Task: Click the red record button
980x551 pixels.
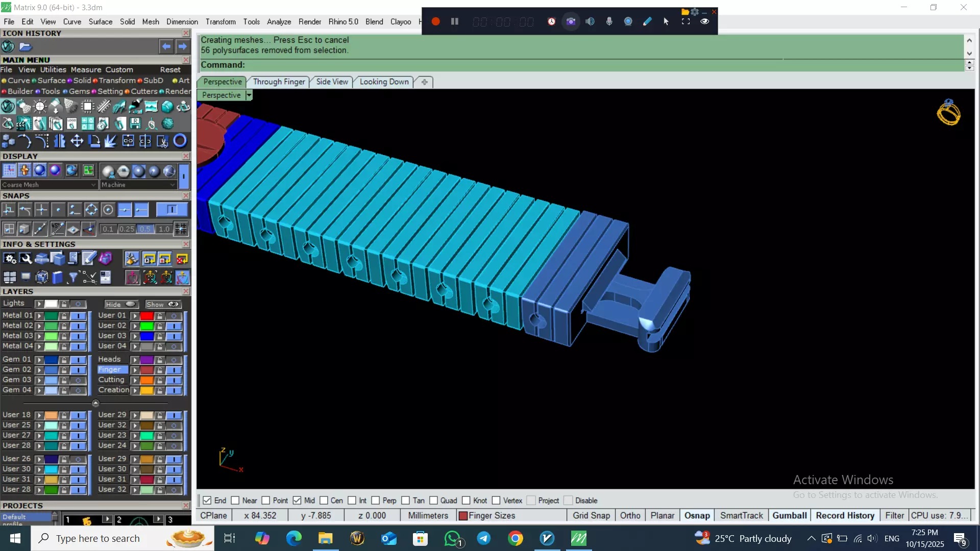Action: 435,21
